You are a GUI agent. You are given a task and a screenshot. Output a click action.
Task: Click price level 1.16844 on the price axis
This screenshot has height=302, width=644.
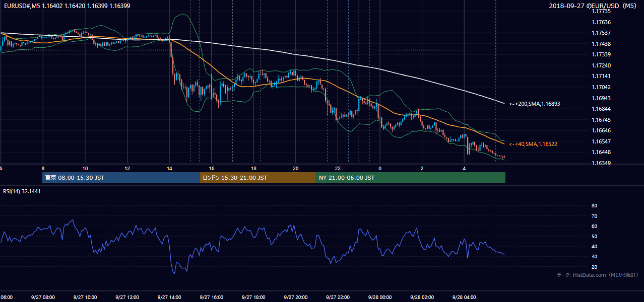601,109
